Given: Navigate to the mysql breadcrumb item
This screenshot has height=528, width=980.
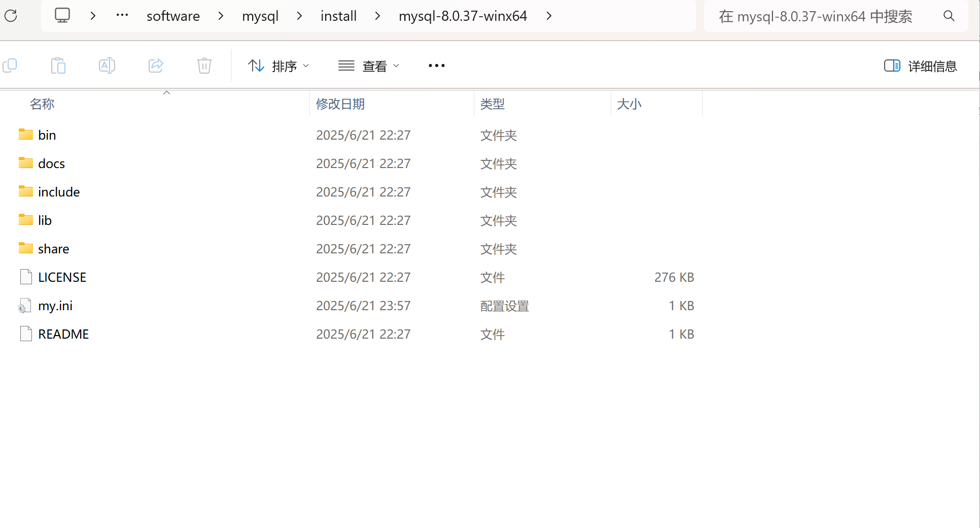Looking at the screenshot, I should coord(260,16).
